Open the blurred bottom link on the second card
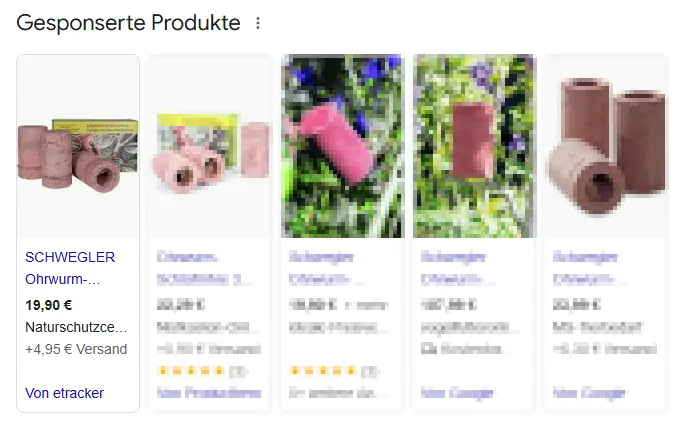The image size is (687, 428). (x=209, y=393)
